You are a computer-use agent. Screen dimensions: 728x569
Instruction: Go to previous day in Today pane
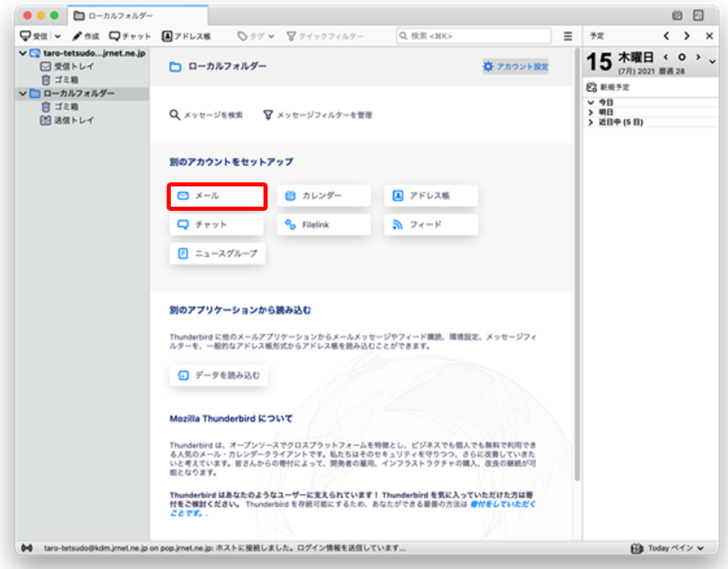[x=665, y=57]
